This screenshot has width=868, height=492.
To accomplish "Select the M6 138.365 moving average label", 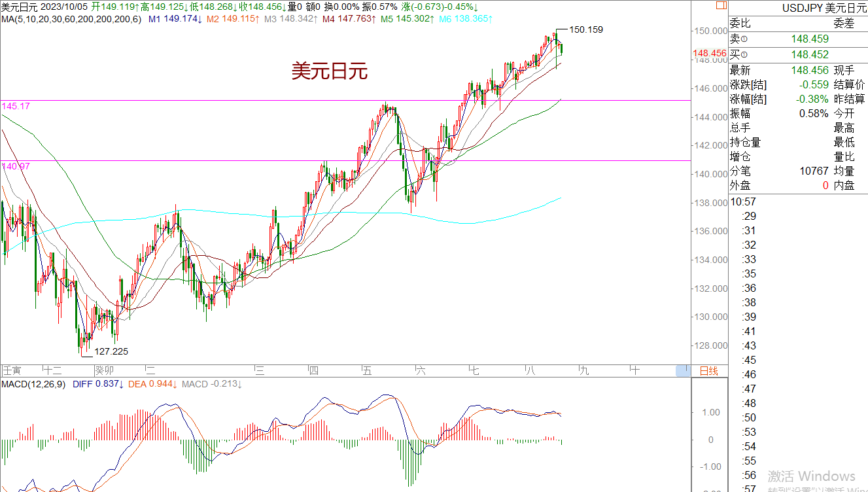I will pos(466,19).
